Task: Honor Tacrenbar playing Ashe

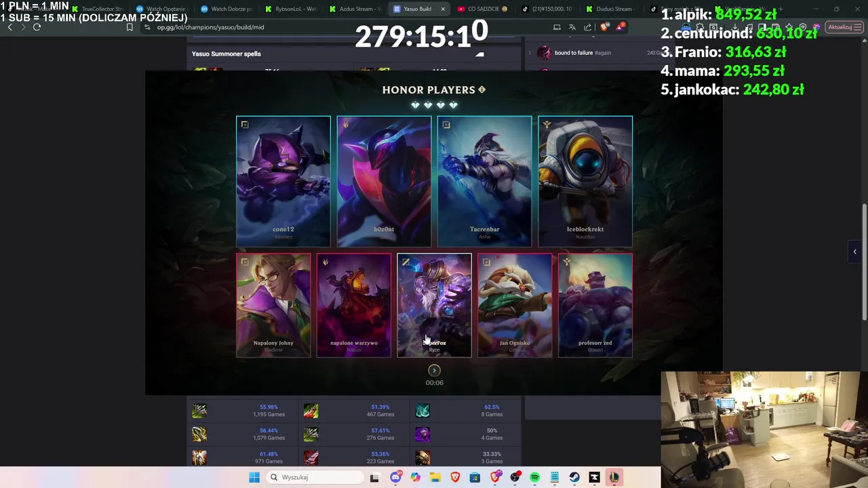Action: (484, 182)
